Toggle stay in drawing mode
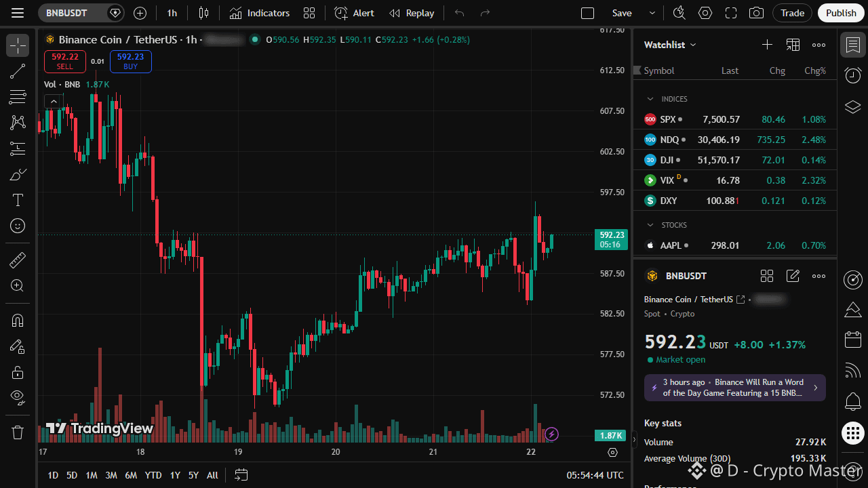Viewport: 868px width, 488px height. tap(18, 346)
